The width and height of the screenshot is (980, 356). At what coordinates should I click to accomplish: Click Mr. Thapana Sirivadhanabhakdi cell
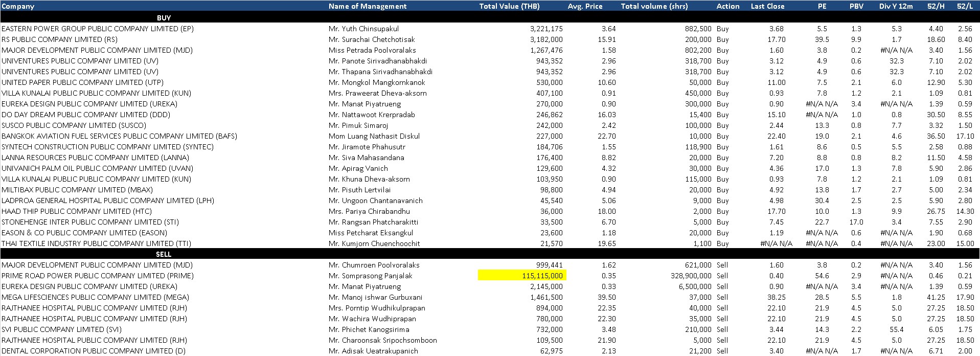click(380, 72)
